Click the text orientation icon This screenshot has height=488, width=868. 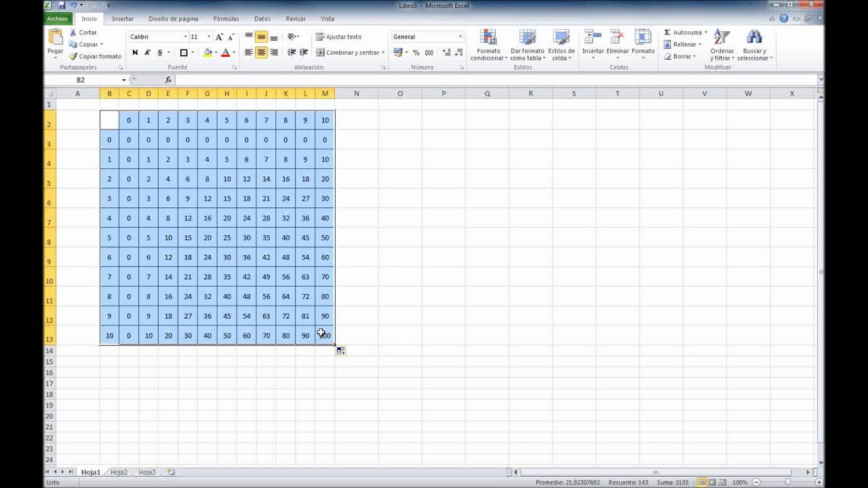coord(292,37)
